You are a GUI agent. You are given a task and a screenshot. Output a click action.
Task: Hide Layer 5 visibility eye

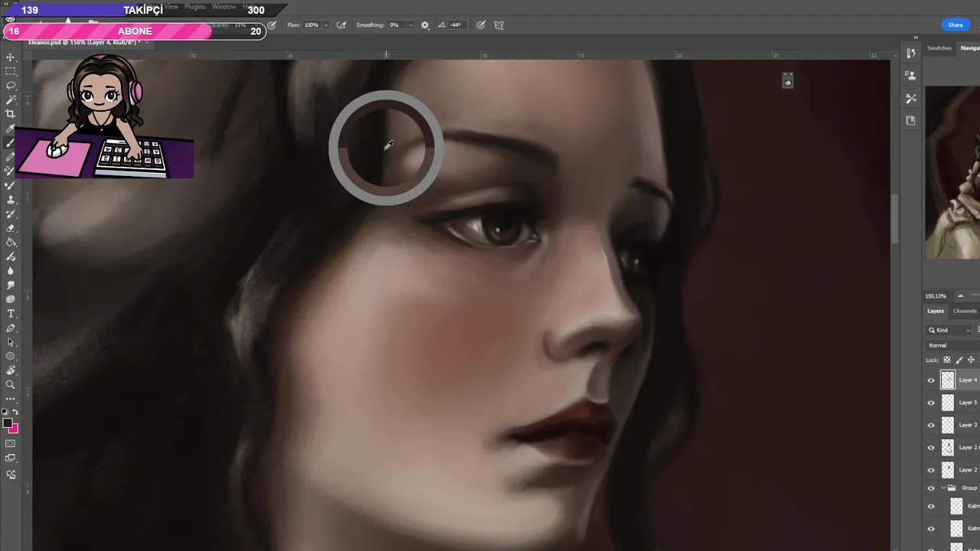click(x=931, y=403)
